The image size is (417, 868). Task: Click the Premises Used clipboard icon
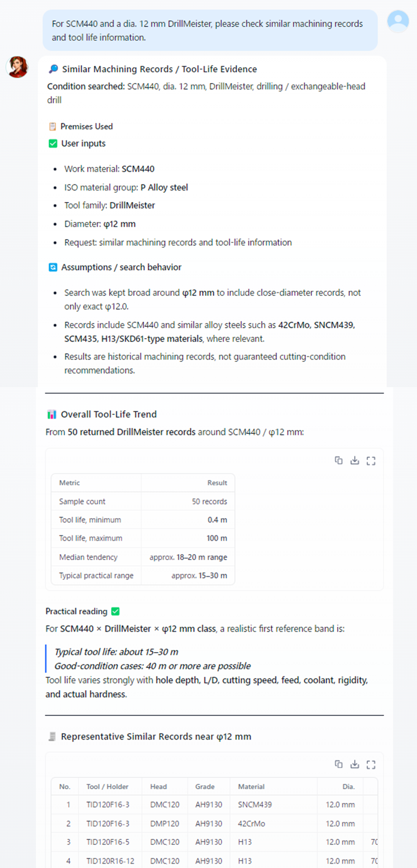click(x=52, y=127)
